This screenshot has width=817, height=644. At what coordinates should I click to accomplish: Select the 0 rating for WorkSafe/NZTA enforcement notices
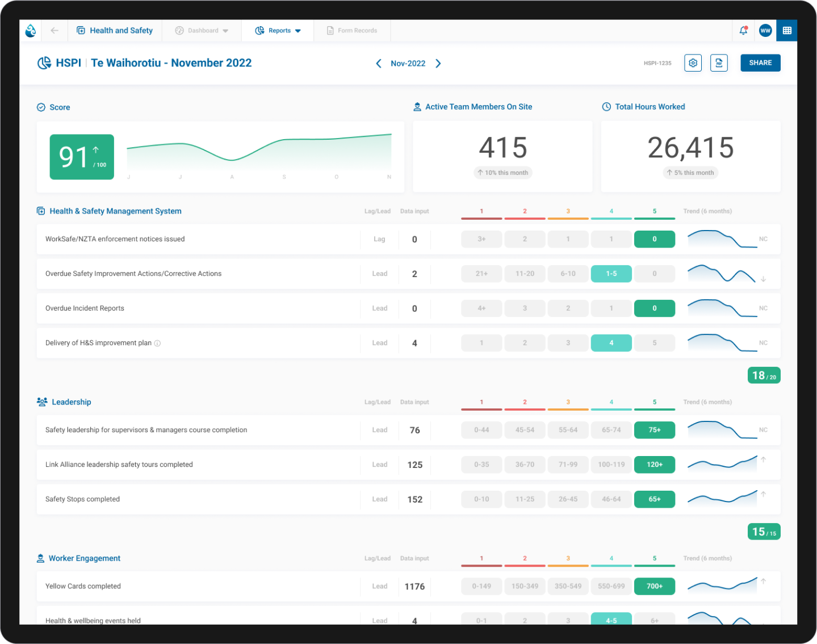point(654,239)
